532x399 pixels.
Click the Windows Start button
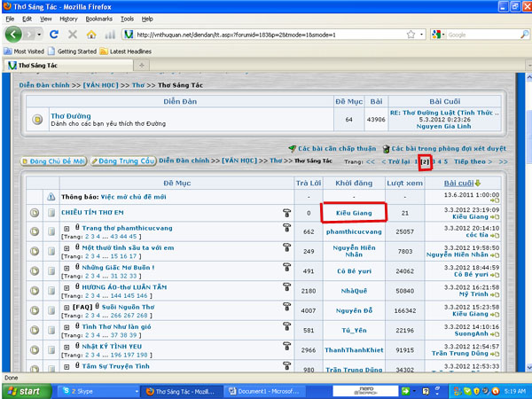[x=26, y=391]
